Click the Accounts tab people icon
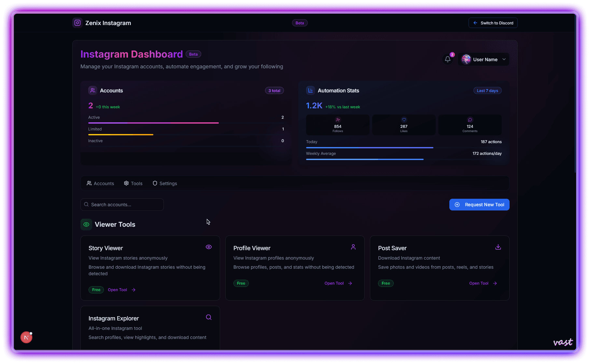590x364 pixels. (x=89, y=183)
